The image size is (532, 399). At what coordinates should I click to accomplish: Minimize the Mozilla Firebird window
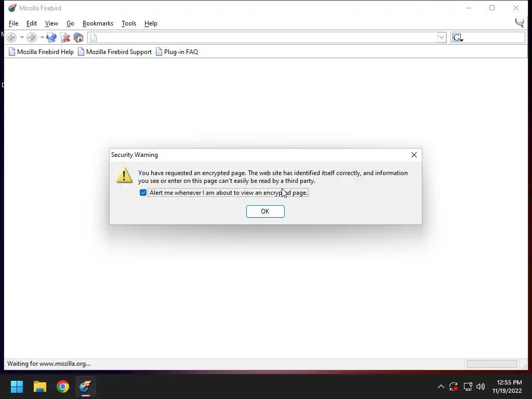pyautogui.click(x=469, y=8)
